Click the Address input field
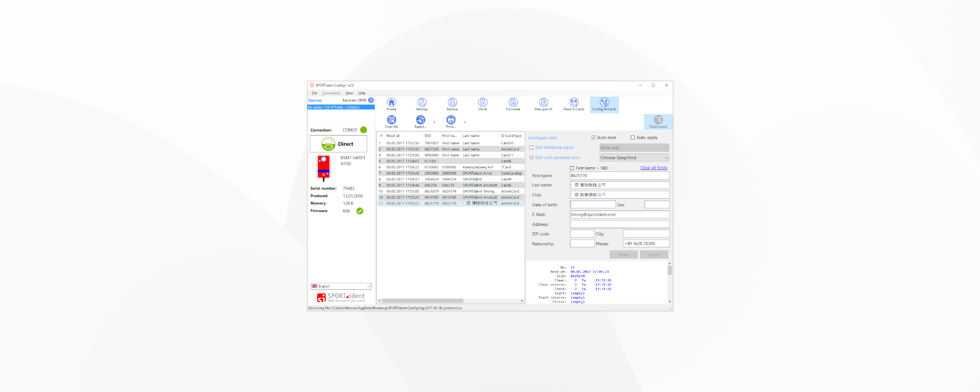Image resolution: width=980 pixels, height=392 pixels. 619,224
